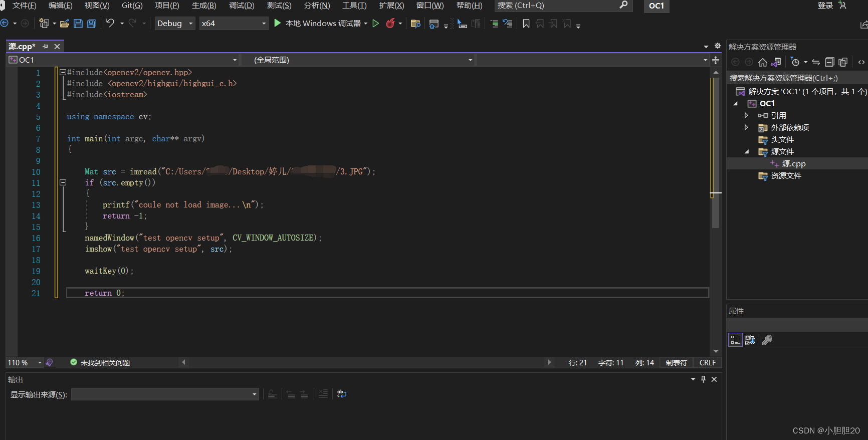This screenshot has height=440, width=868.
Task: Open the 110 % zoom dropdown
Action: pos(25,363)
